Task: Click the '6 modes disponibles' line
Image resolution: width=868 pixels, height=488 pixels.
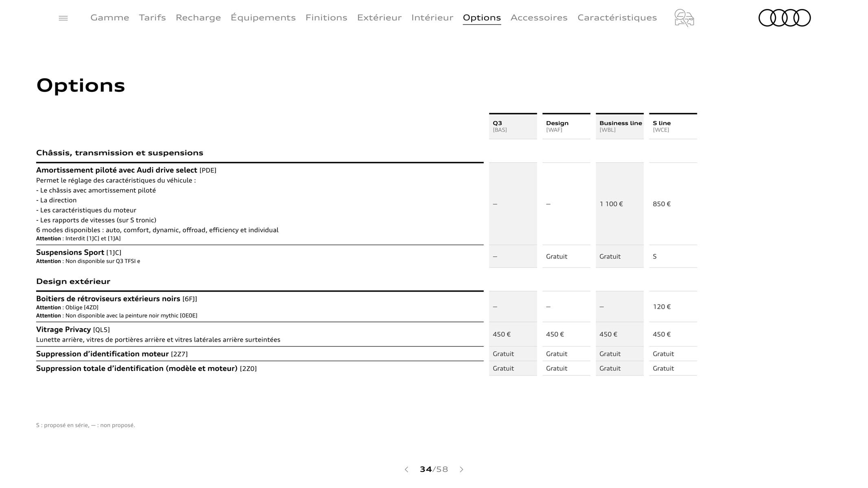Action: point(157,230)
